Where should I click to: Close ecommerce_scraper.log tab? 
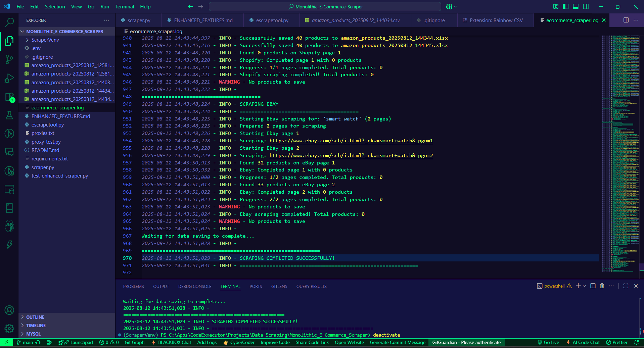pyautogui.click(x=604, y=20)
